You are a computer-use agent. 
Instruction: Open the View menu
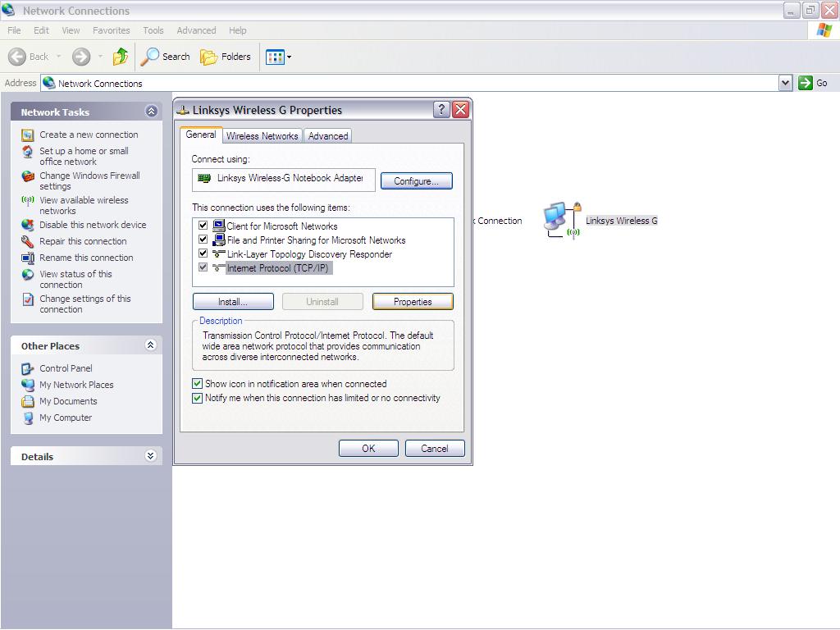point(71,30)
